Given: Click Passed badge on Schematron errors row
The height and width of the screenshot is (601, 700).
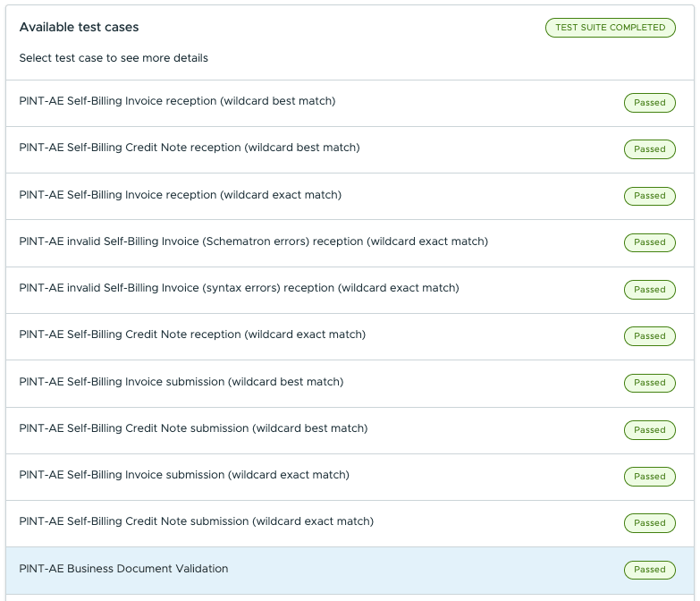Looking at the screenshot, I should pyautogui.click(x=650, y=242).
